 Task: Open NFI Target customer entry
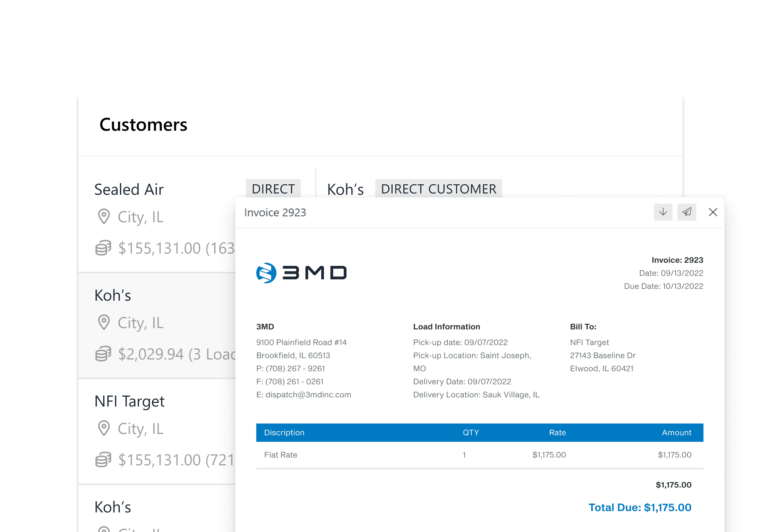129,402
